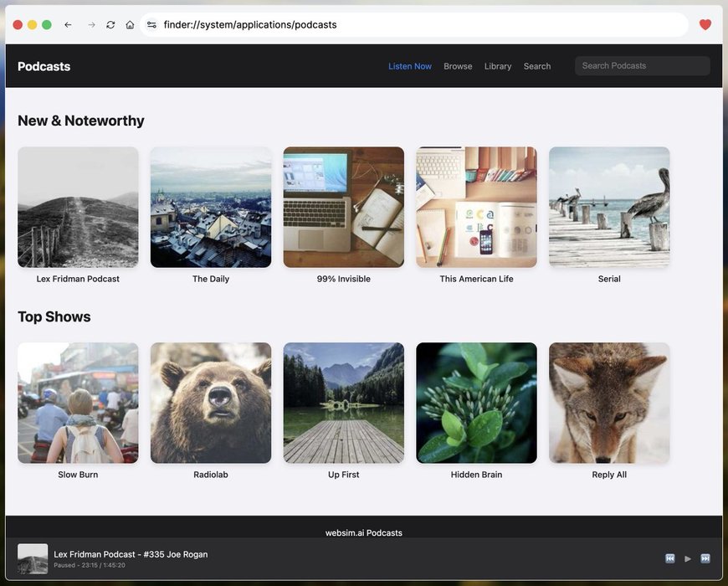Open 99% Invisible cover artwork
The height and width of the screenshot is (586, 728).
click(x=344, y=207)
